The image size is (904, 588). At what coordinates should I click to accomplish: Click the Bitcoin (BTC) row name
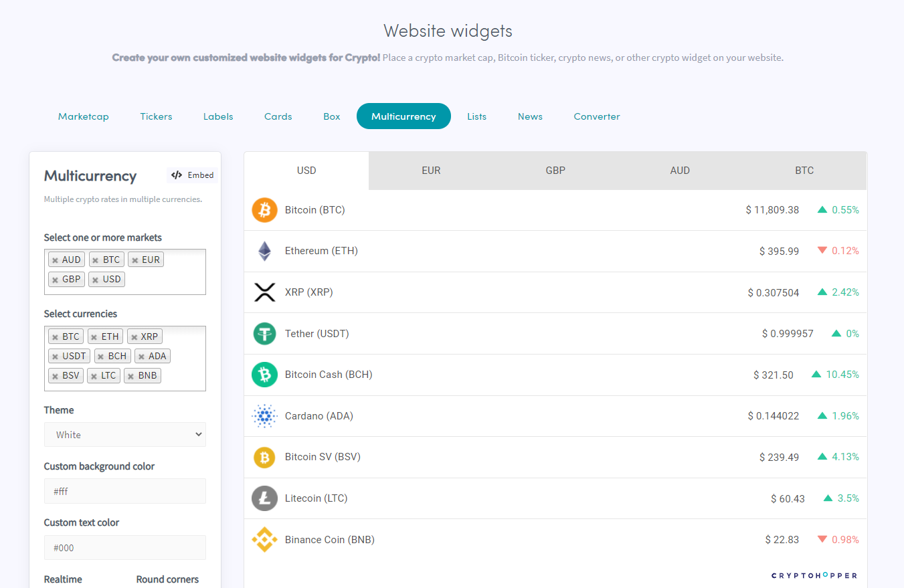tap(314, 210)
